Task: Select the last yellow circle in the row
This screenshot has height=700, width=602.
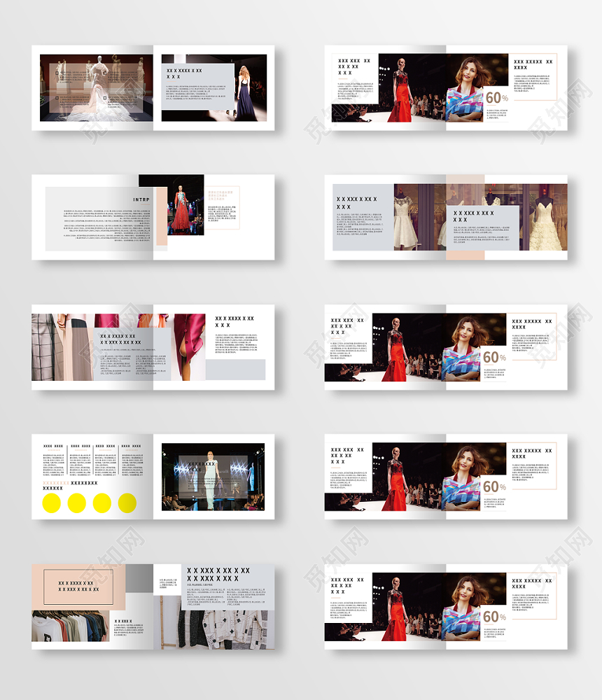Action: click(127, 503)
